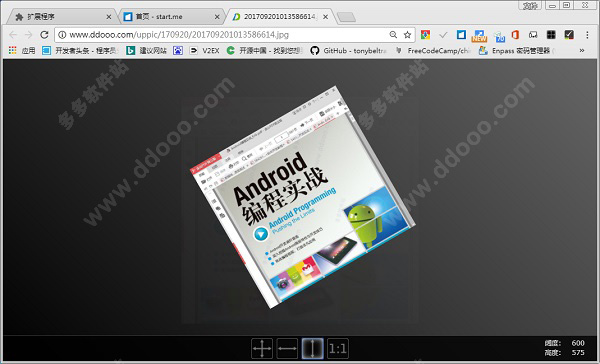Open the V2EX bookmark
600x364 pixels.
pos(205,51)
